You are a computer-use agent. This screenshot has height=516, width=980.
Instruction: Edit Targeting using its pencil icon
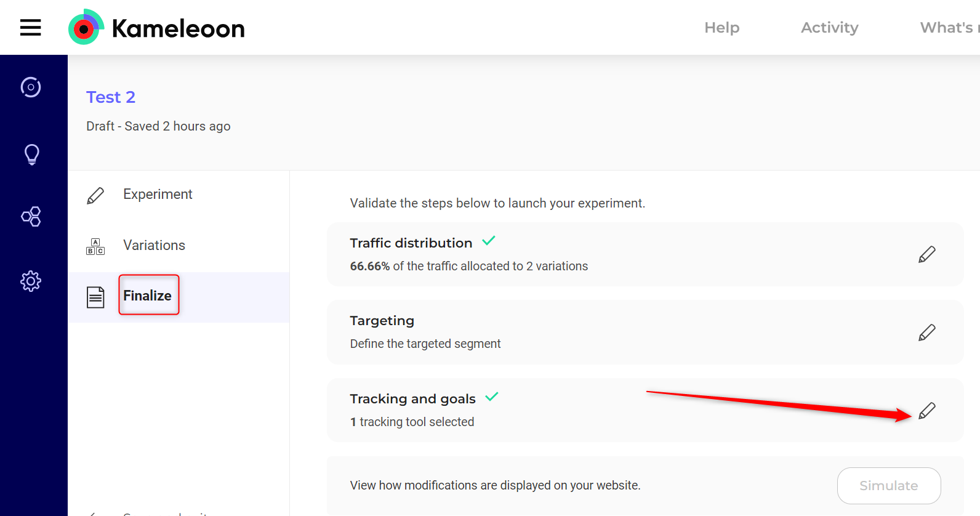(926, 333)
